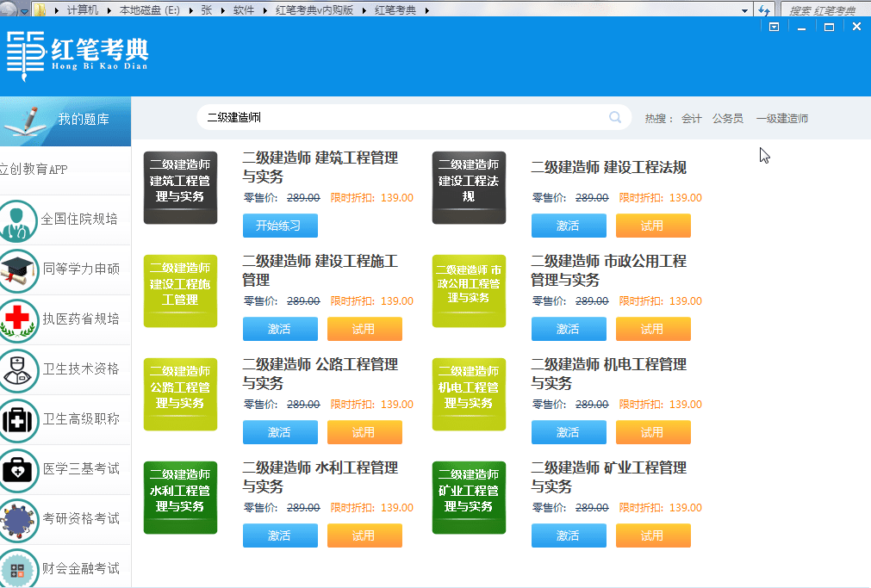Click 激活 for 公路工程管理与实务
The width and height of the screenshot is (871, 588).
pos(280,432)
